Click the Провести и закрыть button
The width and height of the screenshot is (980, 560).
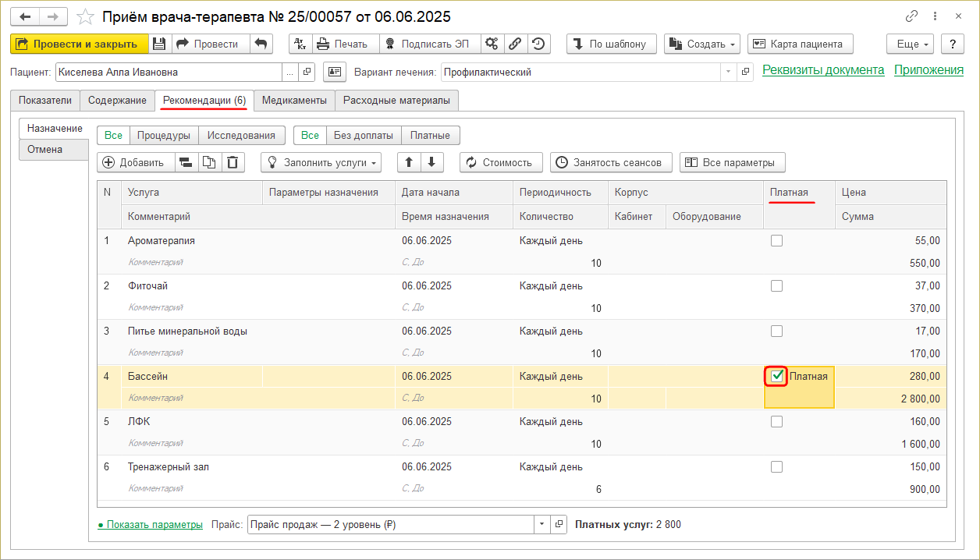(79, 44)
